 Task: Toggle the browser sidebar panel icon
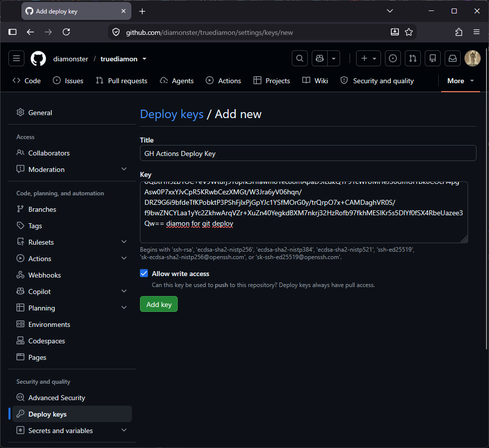click(12, 32)
